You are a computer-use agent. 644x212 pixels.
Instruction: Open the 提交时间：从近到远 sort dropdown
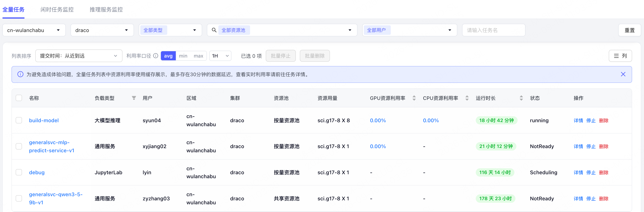[79, 56]
